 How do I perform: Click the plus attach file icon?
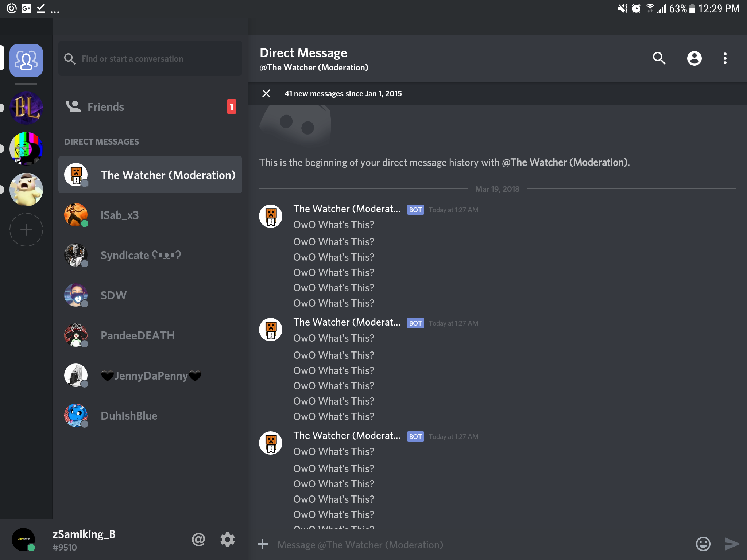tap(263, 544)
